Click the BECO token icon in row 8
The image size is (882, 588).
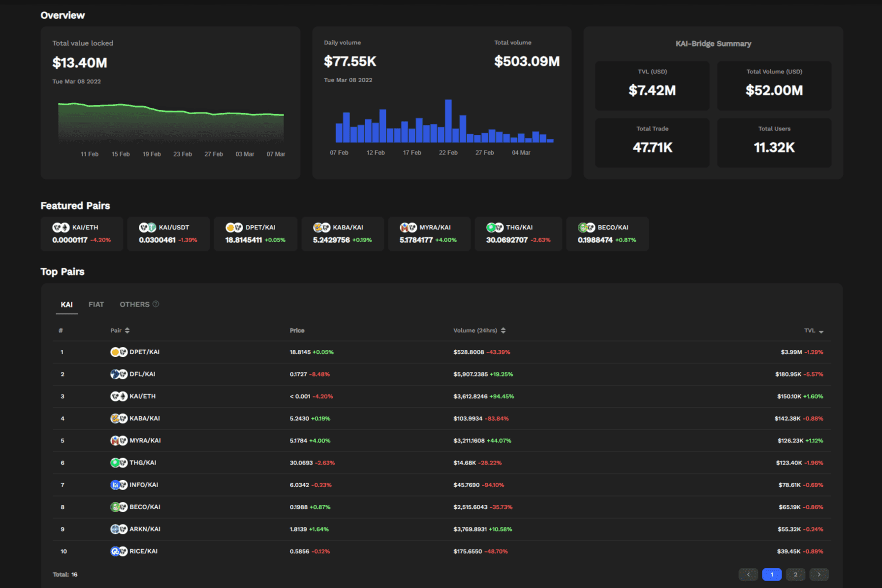click(x=114, y=507)
